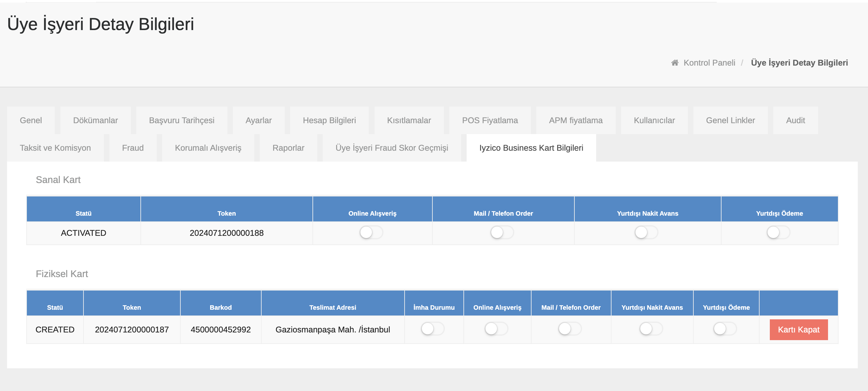
Task: Switch to the Genel tab
Action: (x=31, y=120)
